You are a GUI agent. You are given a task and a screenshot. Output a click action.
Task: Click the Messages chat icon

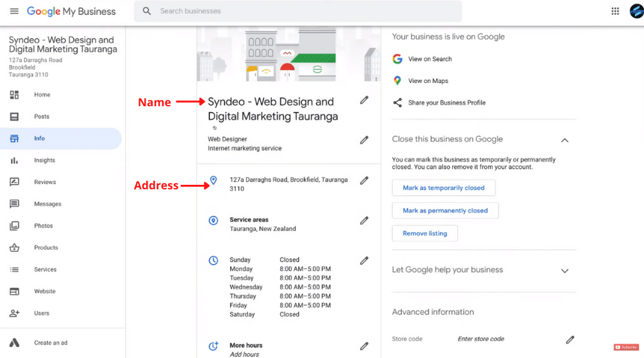[14, 203]
